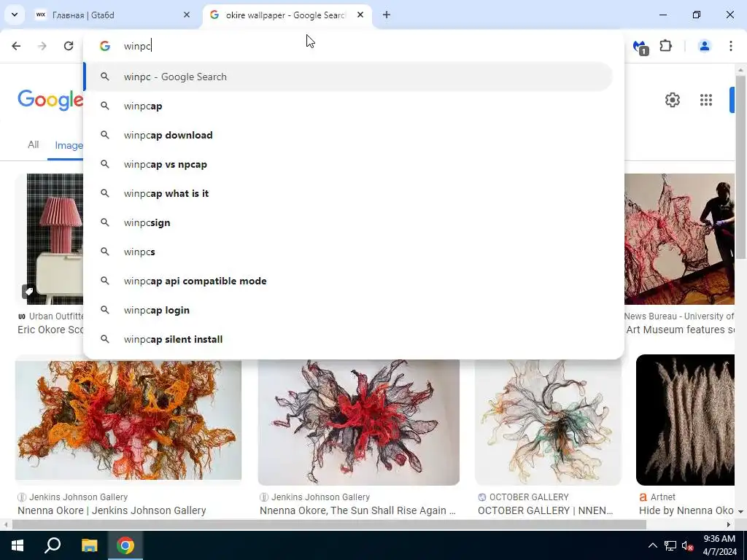
Task: Click search icon beside 'winpcap download'
Action: coord(105,135)
